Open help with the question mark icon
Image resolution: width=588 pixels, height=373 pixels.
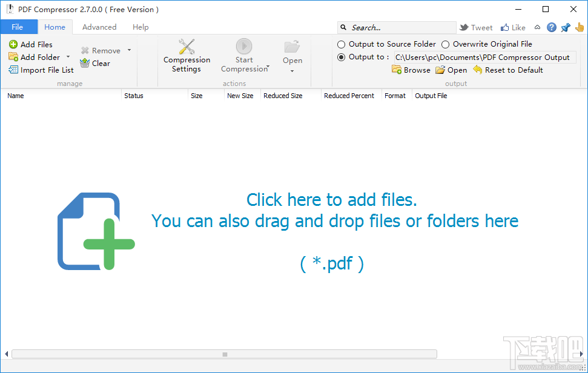[x=551, y=27]
